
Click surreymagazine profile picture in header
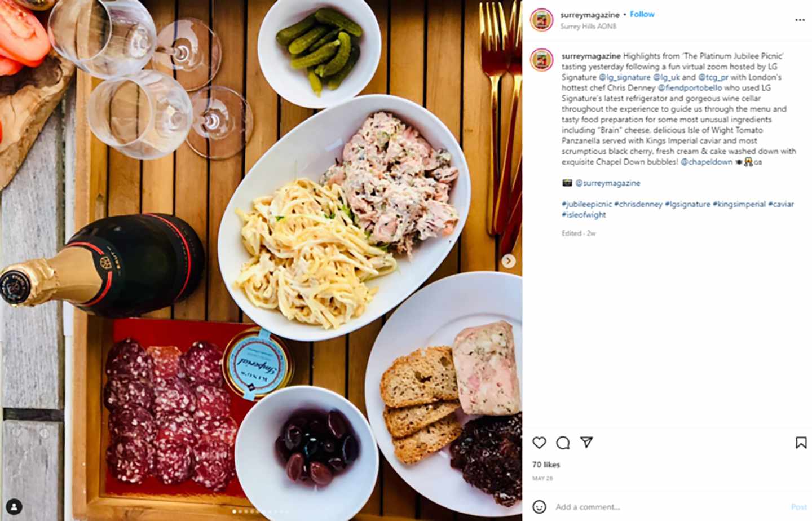(541, 20)
